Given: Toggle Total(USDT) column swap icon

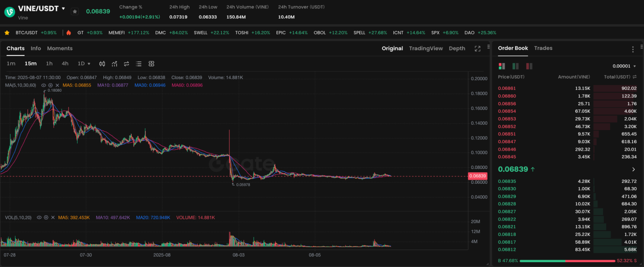Looking at the screenshot, I should [634, 77].
